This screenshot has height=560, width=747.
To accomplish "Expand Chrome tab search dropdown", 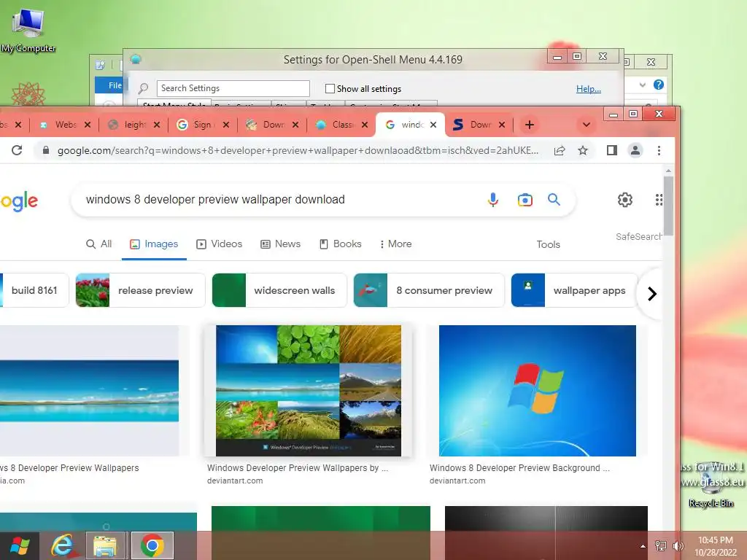I will coord(587,125).
